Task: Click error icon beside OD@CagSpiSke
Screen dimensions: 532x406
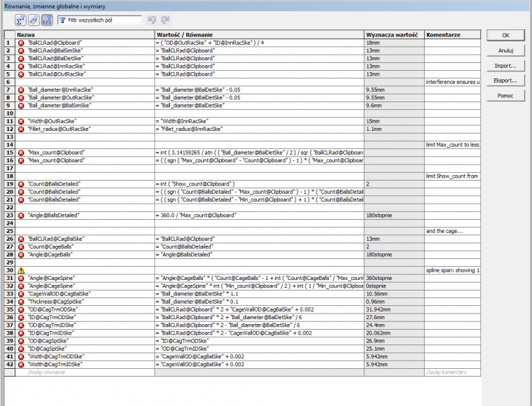Action: [x=21, y=341]
